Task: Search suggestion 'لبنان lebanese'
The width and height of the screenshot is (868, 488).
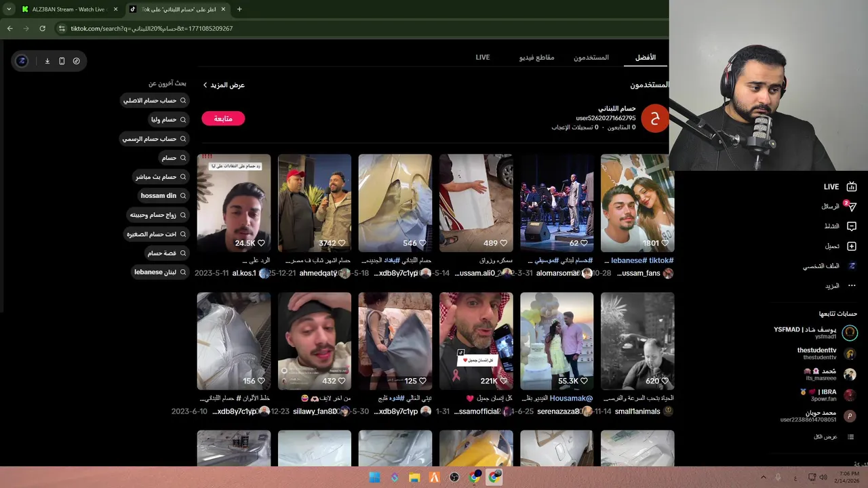Action: [160, 272]
